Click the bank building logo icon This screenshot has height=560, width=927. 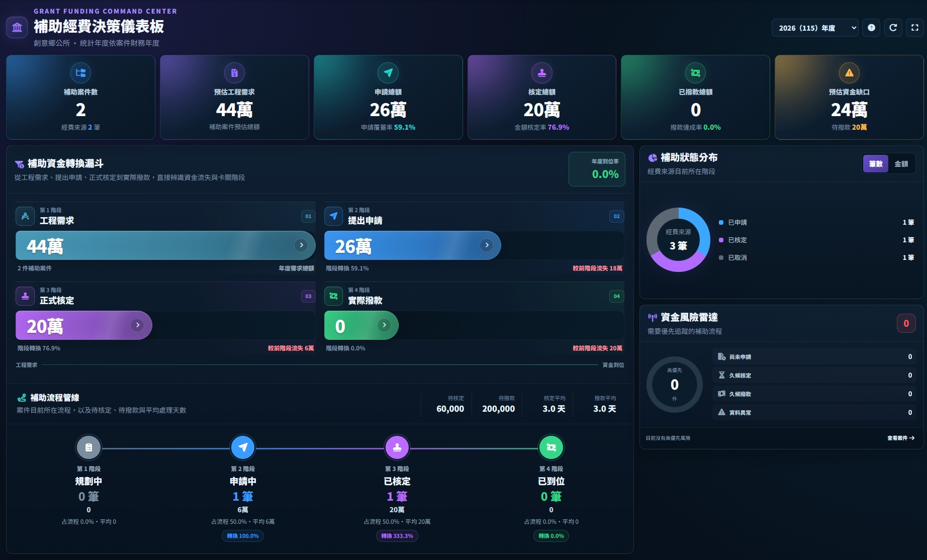tap(17, 27)
